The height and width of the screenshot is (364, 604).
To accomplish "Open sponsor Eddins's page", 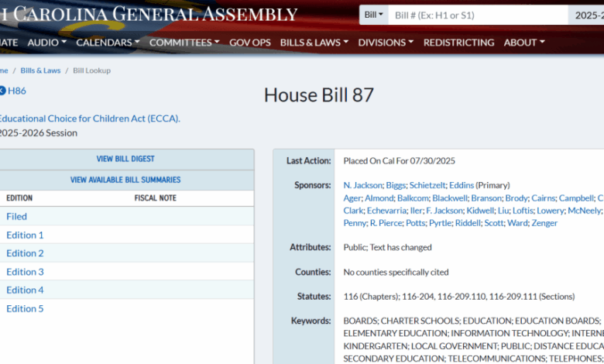I will point(462,185).
